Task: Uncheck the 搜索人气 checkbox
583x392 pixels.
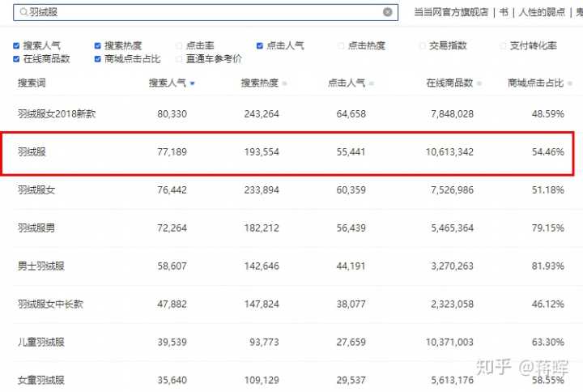Action: (x=16, y=45)
